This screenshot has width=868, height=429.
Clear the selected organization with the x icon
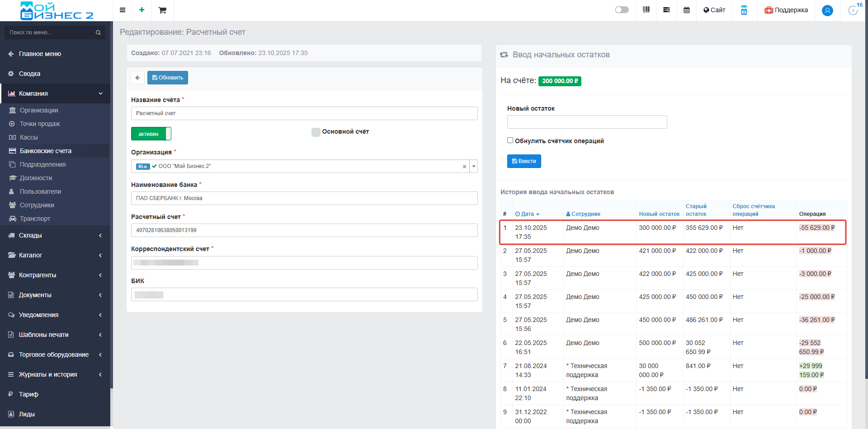click(x=464, y=167)
